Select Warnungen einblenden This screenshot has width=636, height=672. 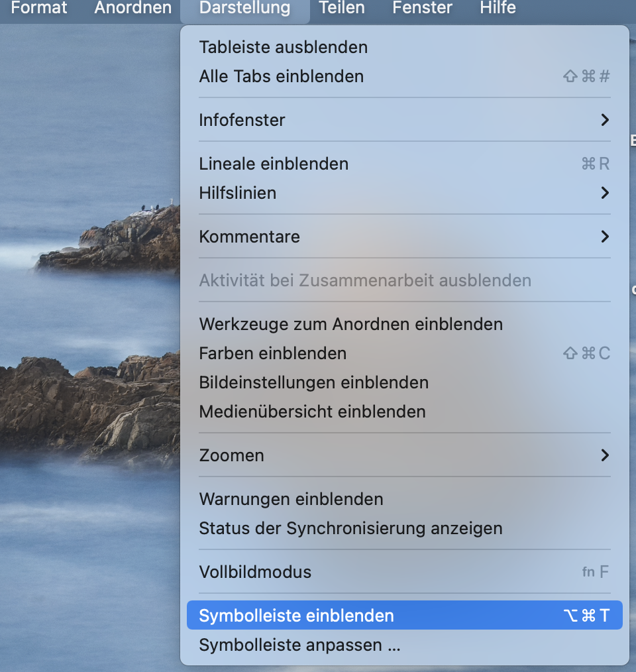[405, 499]
